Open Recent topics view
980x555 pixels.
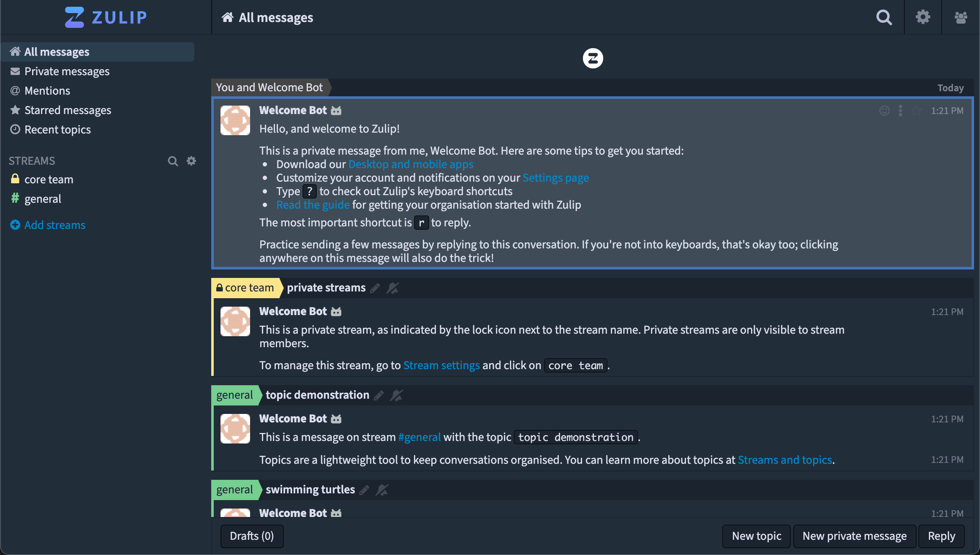pos(57,130)
